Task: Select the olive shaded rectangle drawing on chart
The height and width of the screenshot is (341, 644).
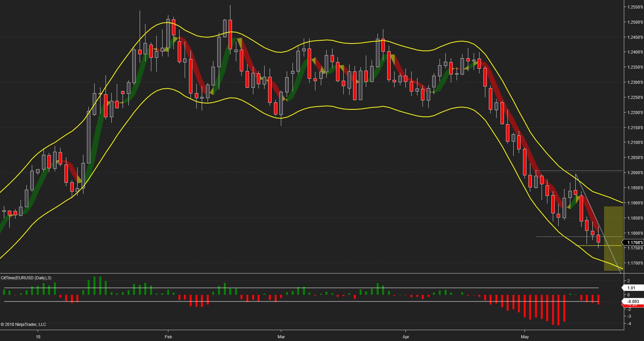Action: tap(613, 239)
